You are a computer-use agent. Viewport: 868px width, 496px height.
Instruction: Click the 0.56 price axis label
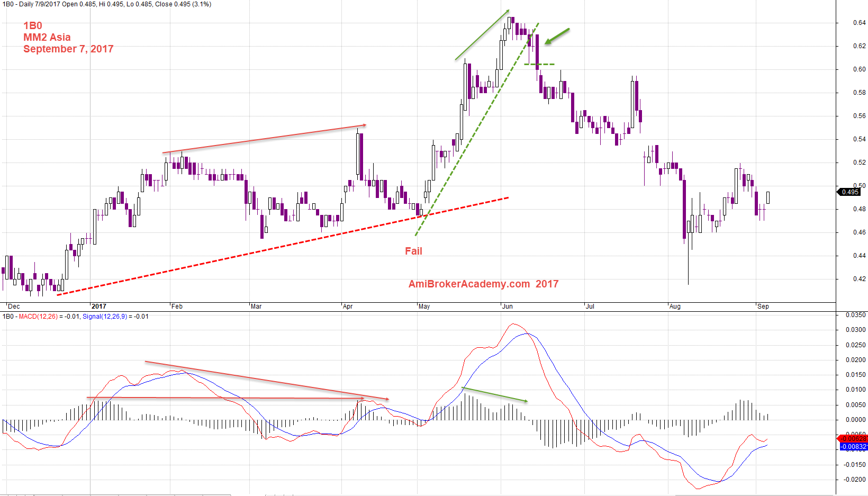[860, 115]
